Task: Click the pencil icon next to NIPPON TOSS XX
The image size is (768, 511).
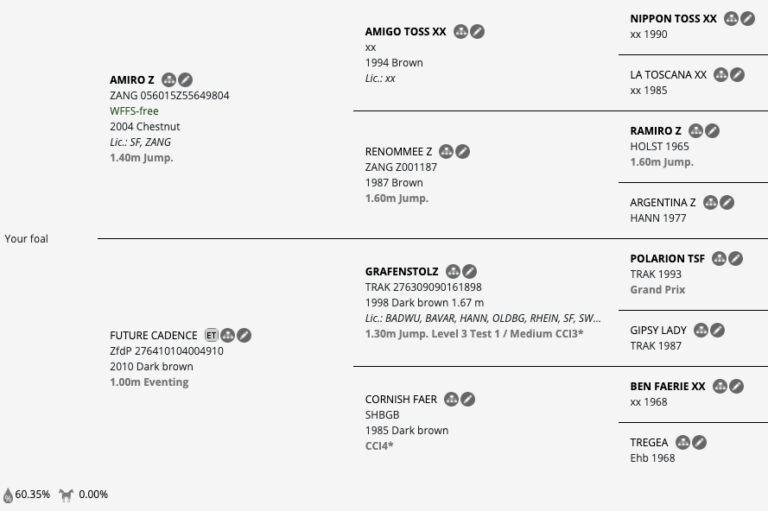Action: point(748,18)
